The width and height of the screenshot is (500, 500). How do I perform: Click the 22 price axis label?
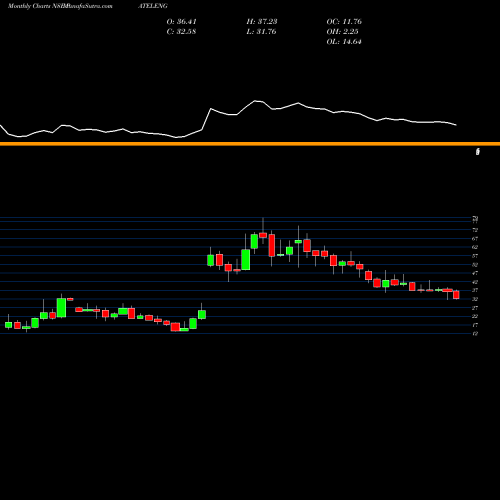tap(475, 316)
